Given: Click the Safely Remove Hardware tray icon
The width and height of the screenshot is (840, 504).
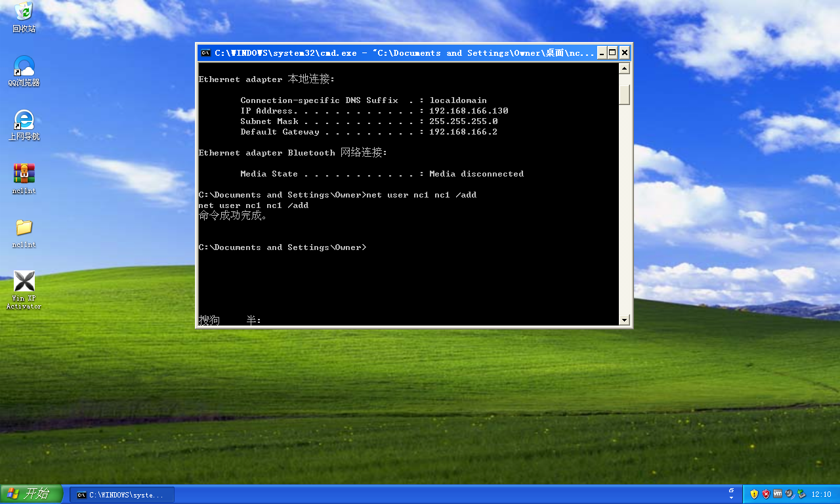Looking at the screenshot, I should (x=801, y=494).
